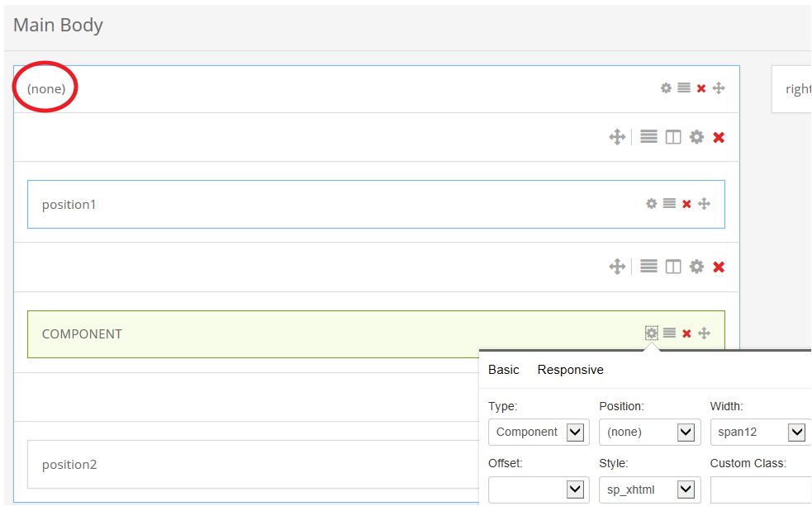Click columns layout icon in first row toolbar

(673, 137)
